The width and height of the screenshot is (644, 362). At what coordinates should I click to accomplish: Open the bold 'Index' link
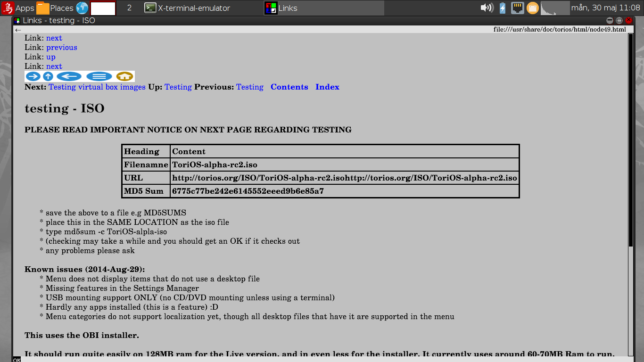pos(327,87)
